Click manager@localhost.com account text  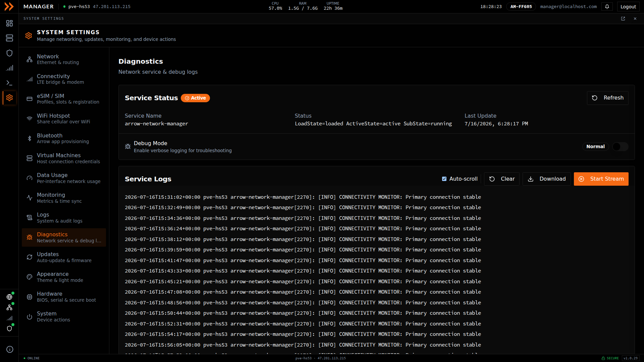(568, 6)
